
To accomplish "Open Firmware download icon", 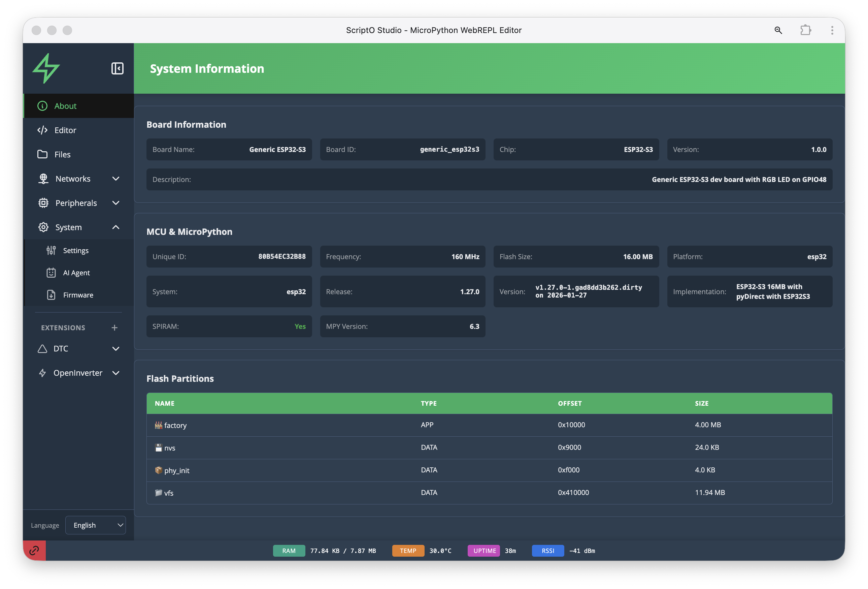I will point(51,294).
